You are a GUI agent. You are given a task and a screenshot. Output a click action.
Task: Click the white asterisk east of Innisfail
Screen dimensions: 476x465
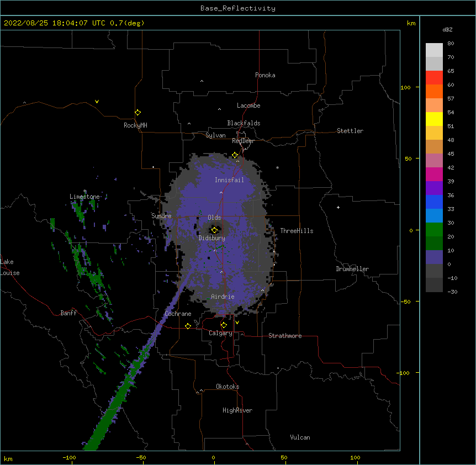tap(277, 167)
